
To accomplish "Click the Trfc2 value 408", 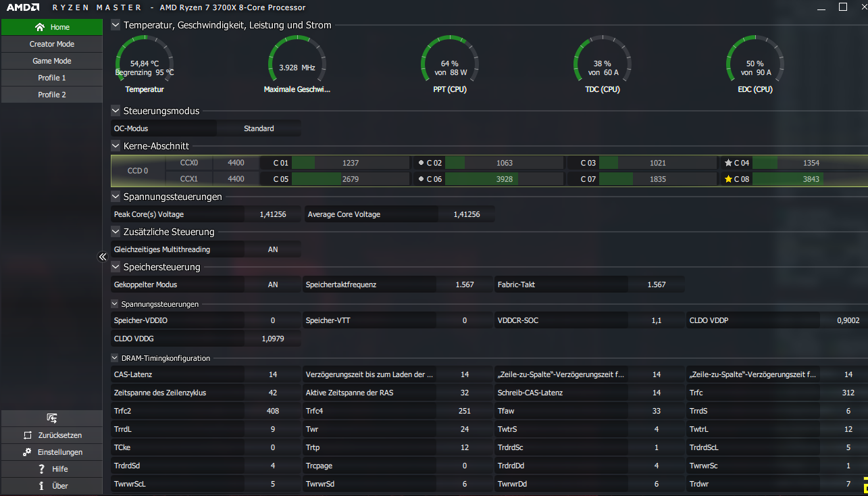I will pos(272,411).
